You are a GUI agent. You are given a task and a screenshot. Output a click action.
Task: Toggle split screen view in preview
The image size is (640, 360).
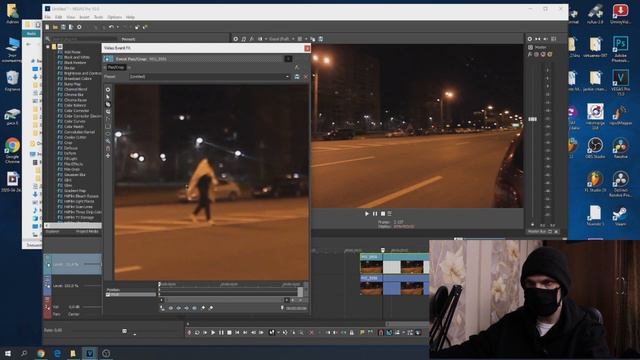pos(260,39)
